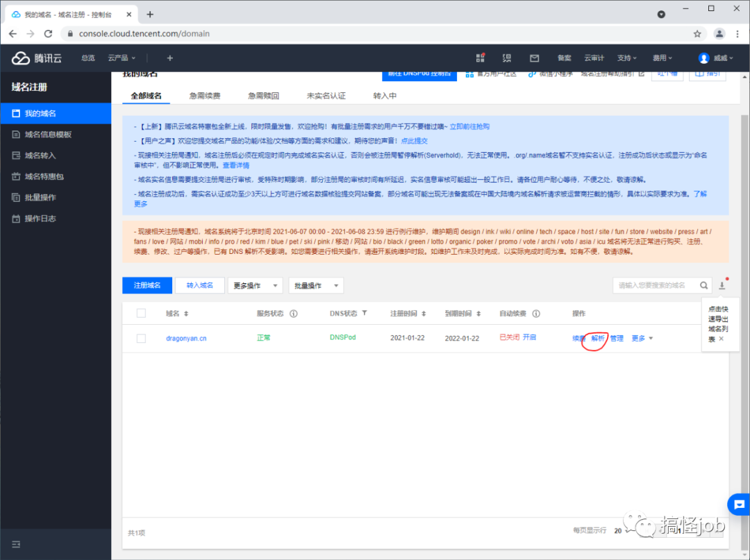This screenshot has height=560, width=750.
Task: Sort by 域名 column arrows
Action: 186,314
